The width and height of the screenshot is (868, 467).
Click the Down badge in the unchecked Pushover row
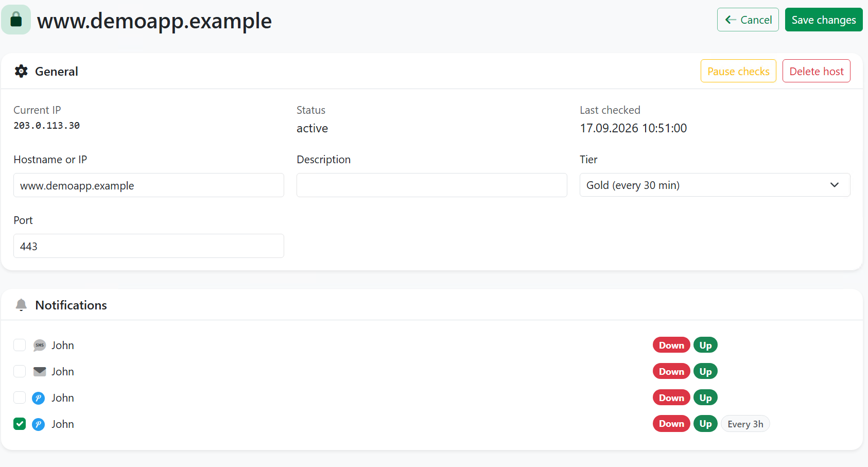(x=671, y=397)
